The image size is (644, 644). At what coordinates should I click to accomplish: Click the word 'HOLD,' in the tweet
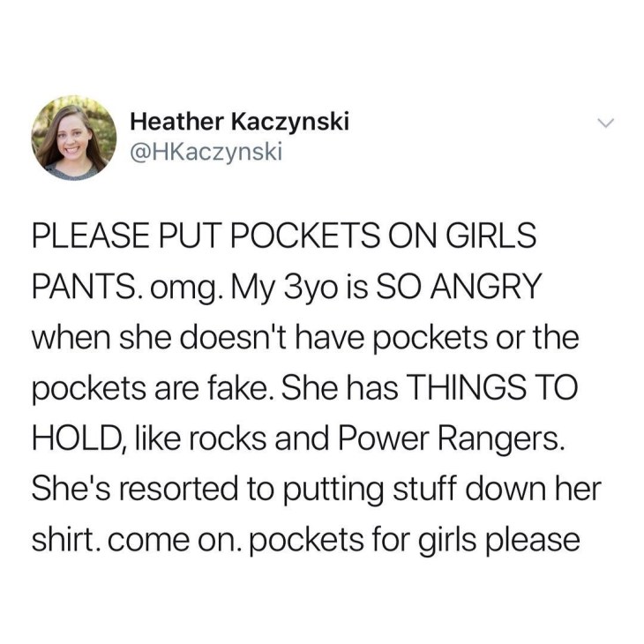(79, 439)
